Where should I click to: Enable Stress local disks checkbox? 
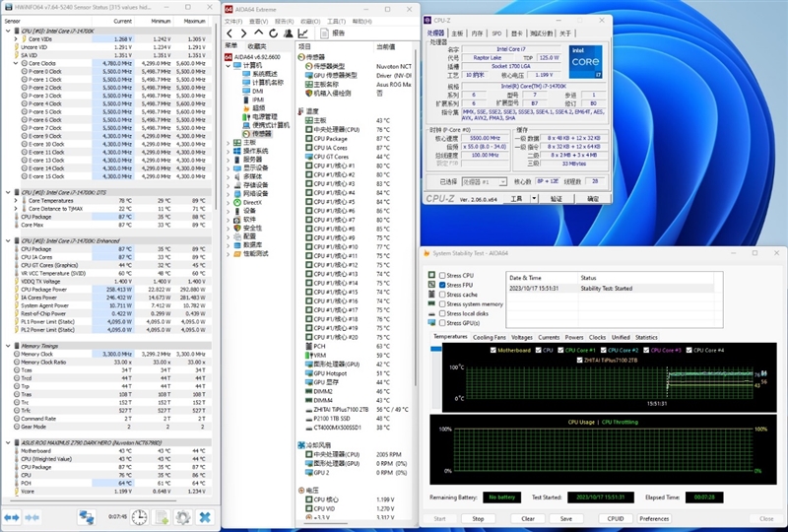click(442, 313)
